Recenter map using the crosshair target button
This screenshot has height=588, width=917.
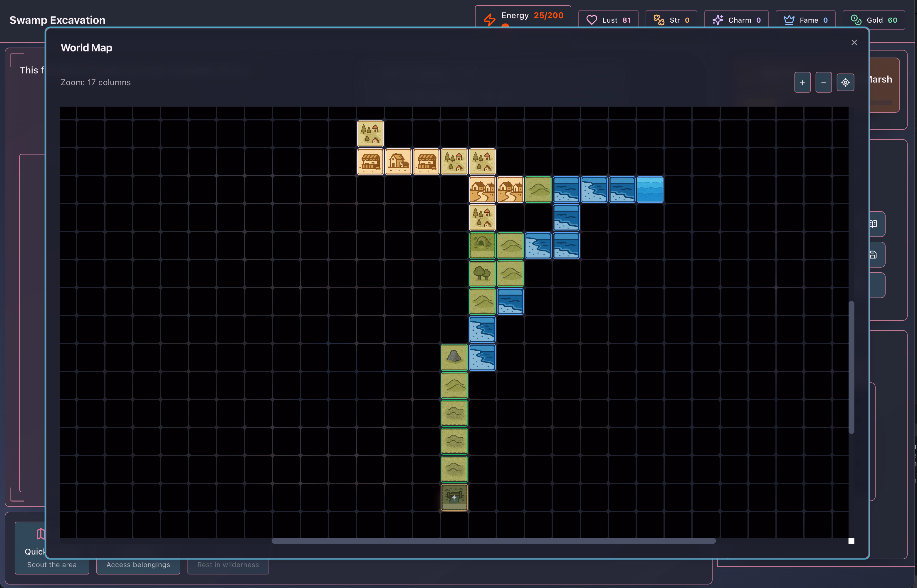coord(845,83)
